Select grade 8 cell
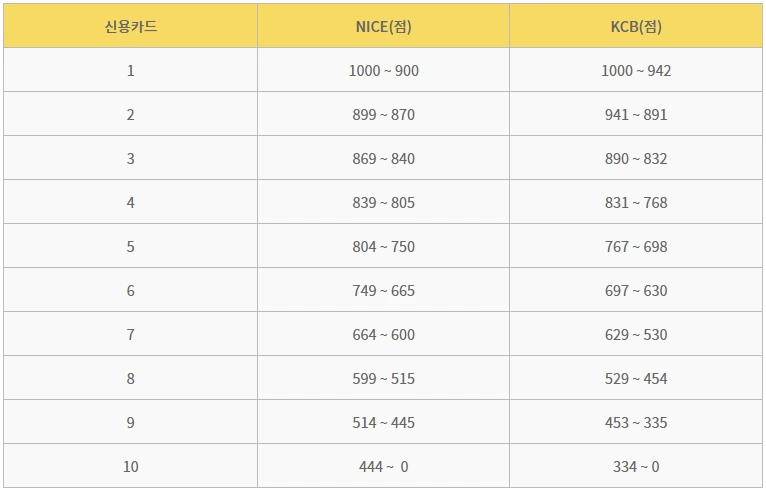Image resolution: width=766 pixels, height=491 pixels. [x=130, y=379]
